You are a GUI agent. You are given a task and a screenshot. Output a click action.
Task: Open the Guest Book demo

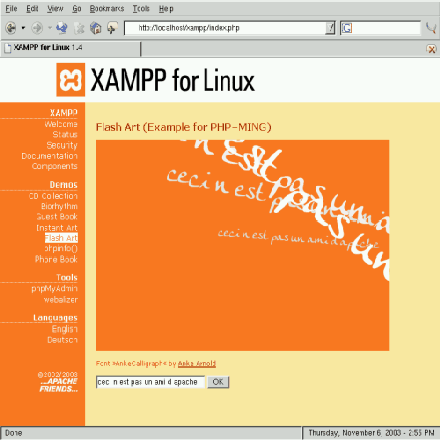pyautogui.click(x=57, y=217)
